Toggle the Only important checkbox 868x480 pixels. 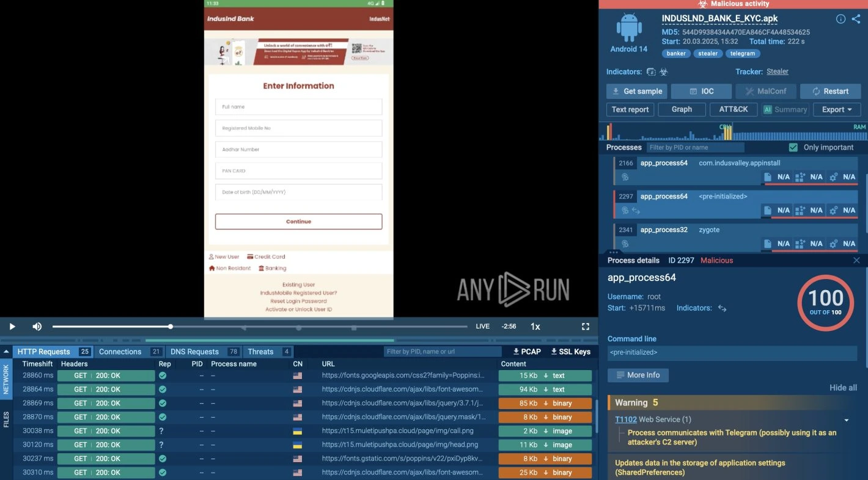(793, 147)
